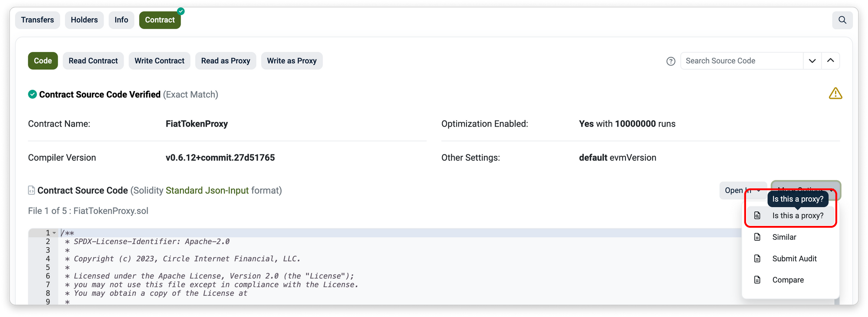
Task: Jump to next search match with down chevron
Action: tap(812, 61)
